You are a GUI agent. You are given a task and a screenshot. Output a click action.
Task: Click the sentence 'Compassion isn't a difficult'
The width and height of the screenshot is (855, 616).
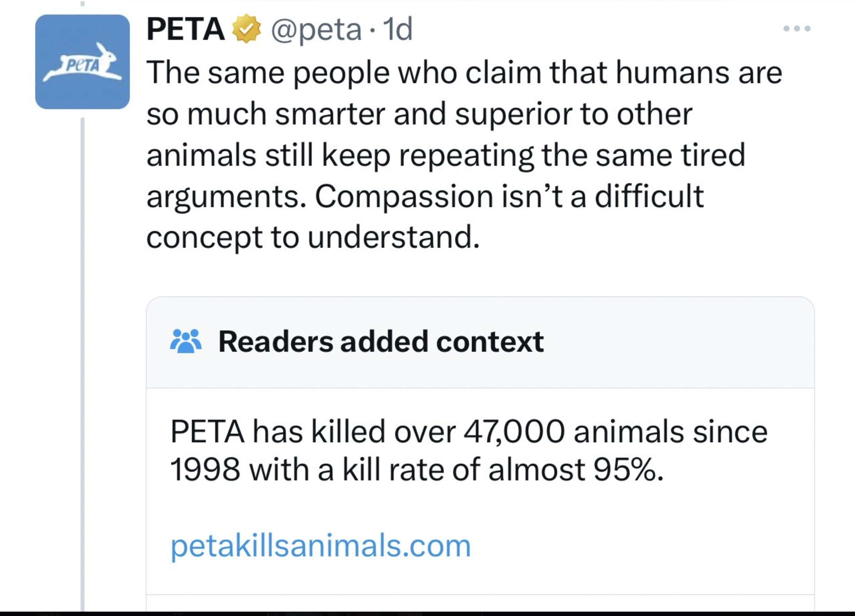509,196
